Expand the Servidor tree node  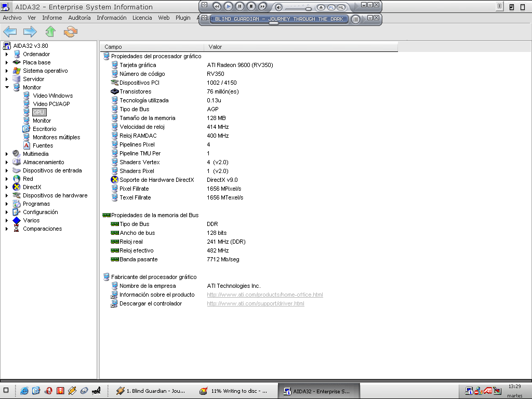[6, 79]
